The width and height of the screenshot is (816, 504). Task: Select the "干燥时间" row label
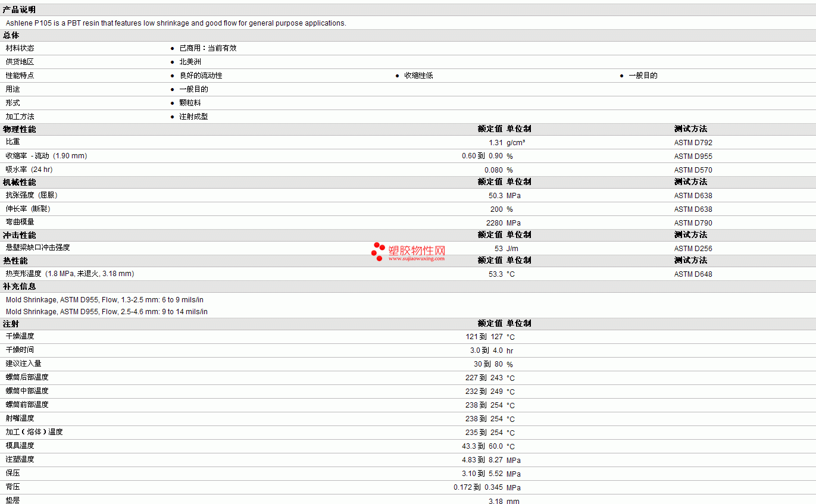[20, 350]
